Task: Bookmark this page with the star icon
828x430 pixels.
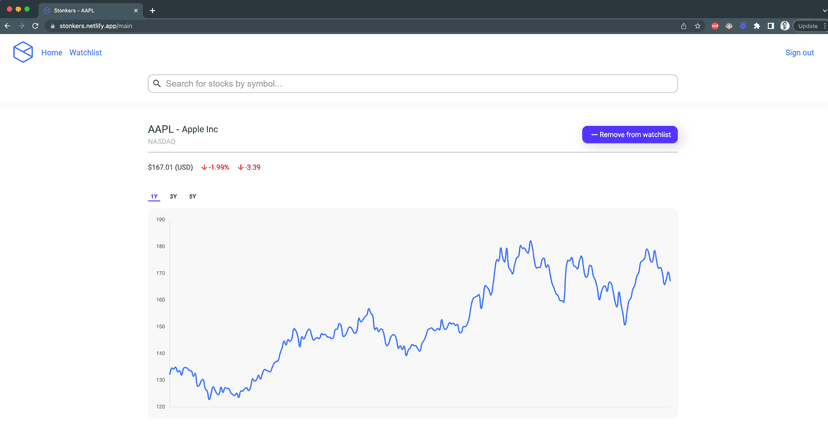Action: 698,26
